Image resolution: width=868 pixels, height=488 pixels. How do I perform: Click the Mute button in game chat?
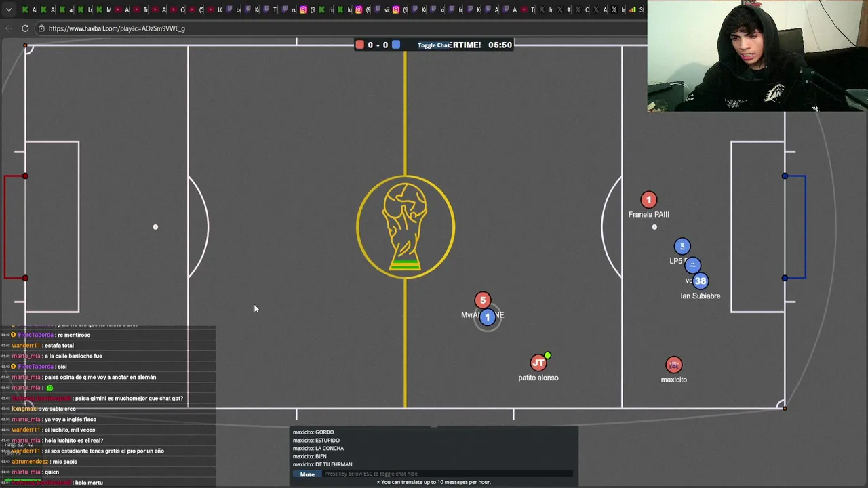307,474
